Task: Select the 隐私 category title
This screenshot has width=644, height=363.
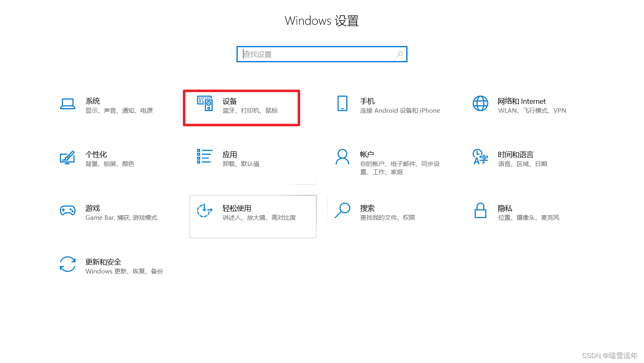Action: coord(505,208)
